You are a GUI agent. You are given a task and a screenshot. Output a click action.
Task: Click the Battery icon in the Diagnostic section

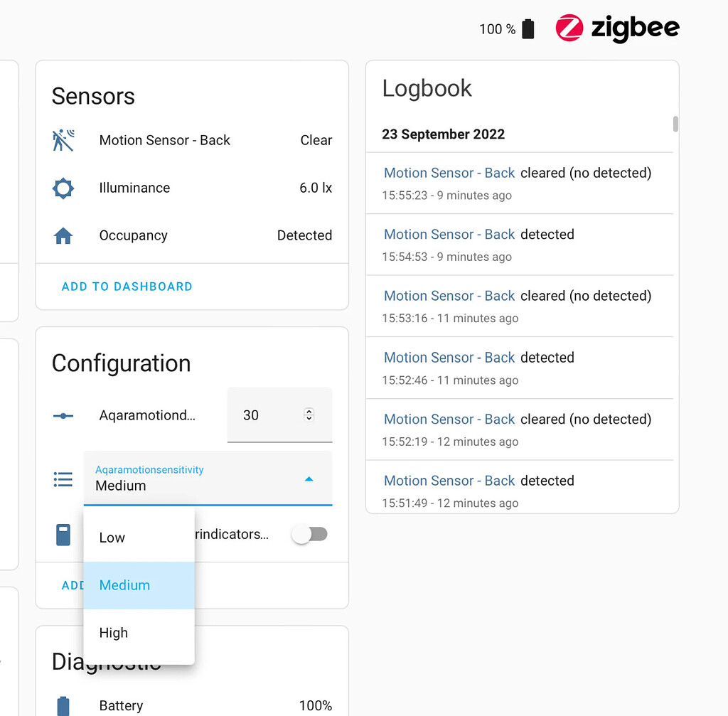pyautogui.click(x=63, y=705)
